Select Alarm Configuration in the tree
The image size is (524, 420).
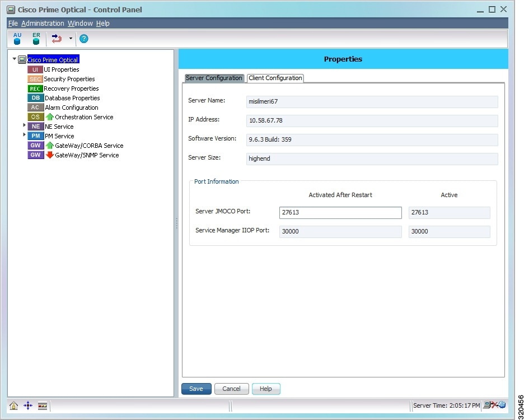[x=71, y=108]
